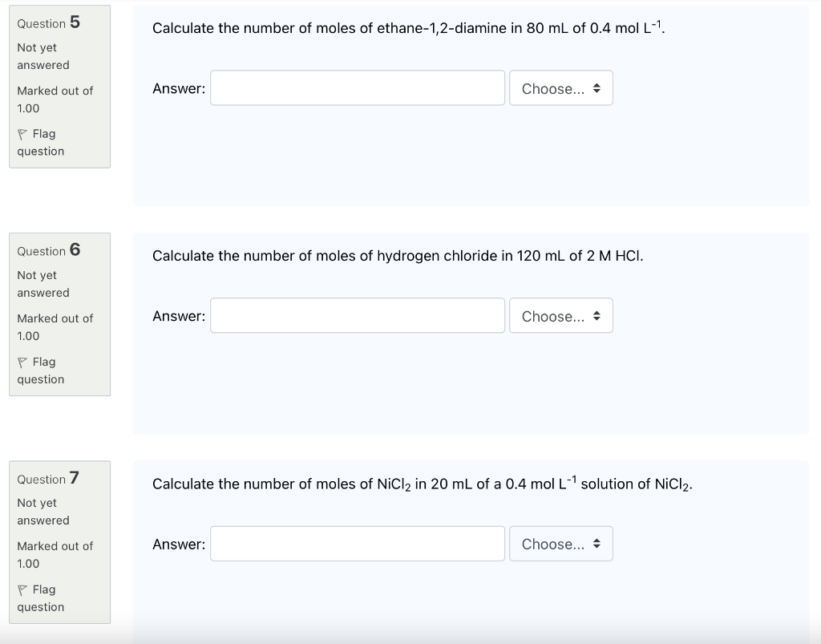The height and width of the screenshot is (644, 821).
Task: Click the Marked out of 1.00 text in Question 7
Action: (x=55, y=554)
